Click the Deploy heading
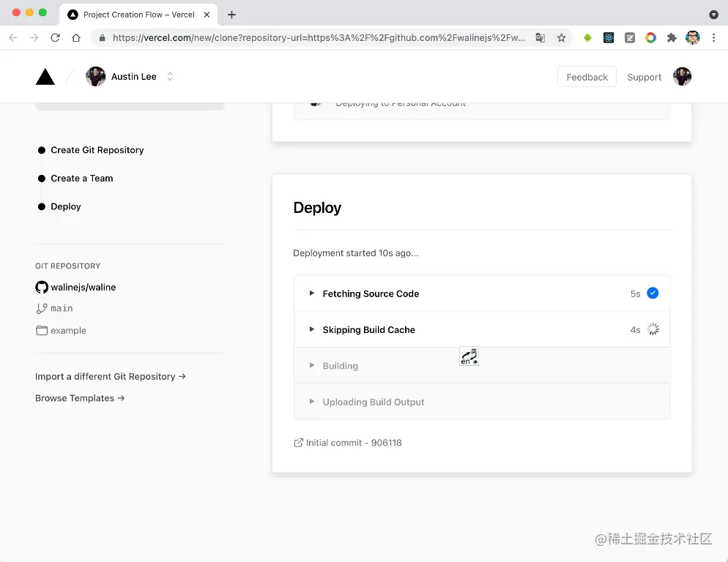Screen dimensions: 728x562 pos(317,207)
